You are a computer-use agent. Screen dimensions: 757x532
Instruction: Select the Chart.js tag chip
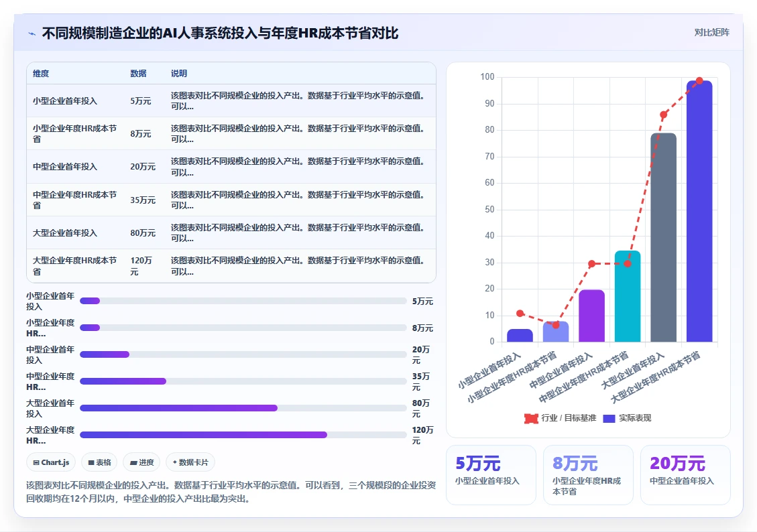(x=51, y=462)
